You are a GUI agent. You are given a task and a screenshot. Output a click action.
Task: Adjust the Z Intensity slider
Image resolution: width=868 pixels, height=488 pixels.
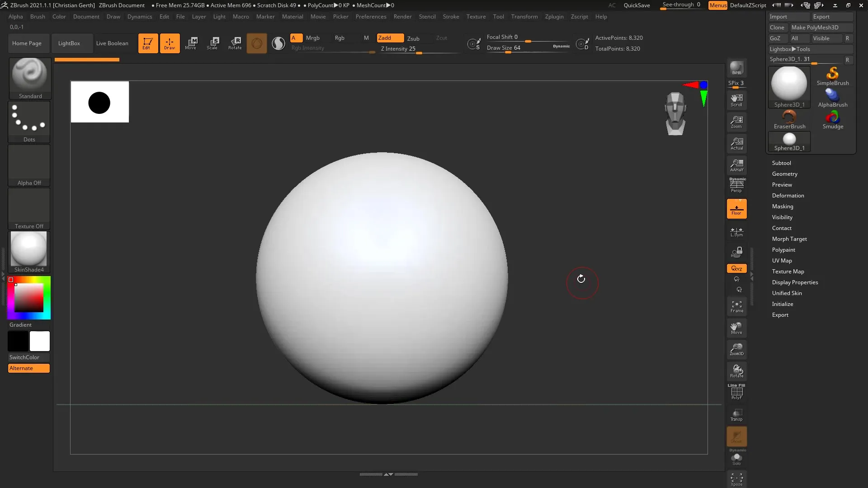(419, 49)
